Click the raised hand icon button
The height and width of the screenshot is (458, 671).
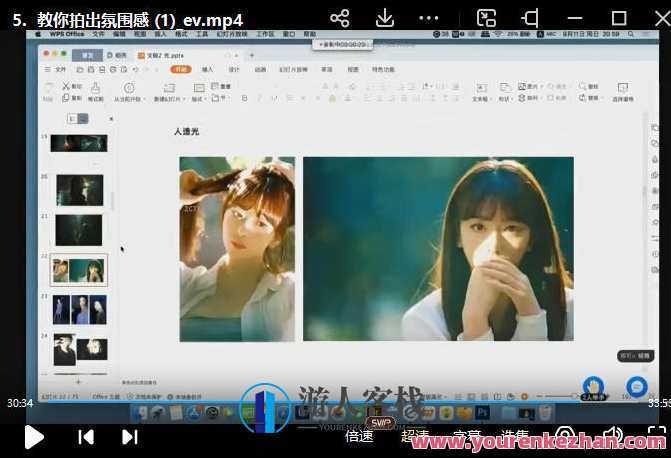point(593,386)
